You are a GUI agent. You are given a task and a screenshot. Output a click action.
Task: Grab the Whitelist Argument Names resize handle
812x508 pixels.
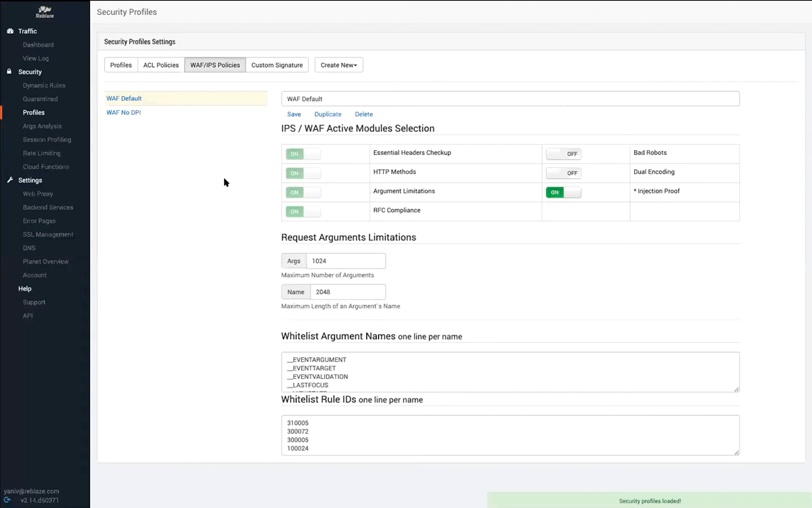(736, 389)
